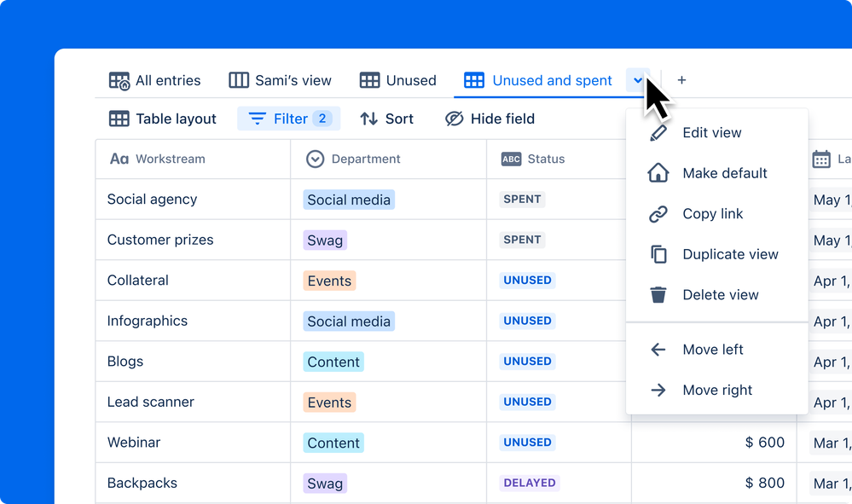Click the Filter funnel icon
The width and height of the screenshot is (852, 504).
coord(257,119)
